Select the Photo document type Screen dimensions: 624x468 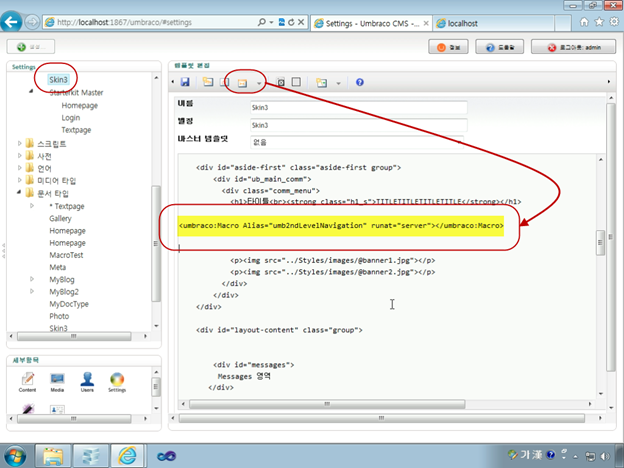[x=59, y=316]
